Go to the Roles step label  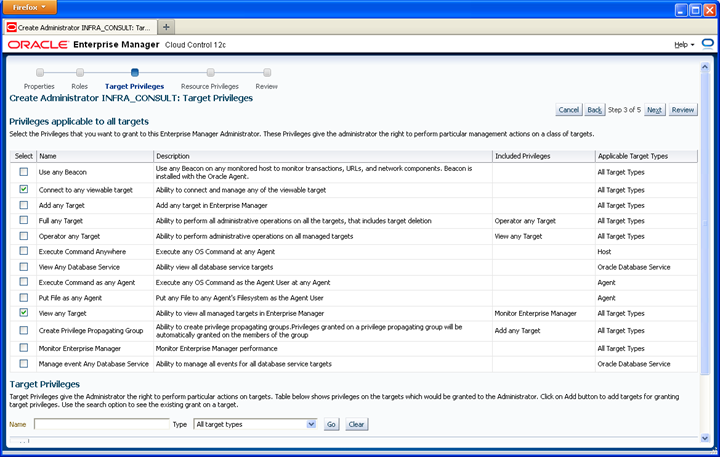79,86
